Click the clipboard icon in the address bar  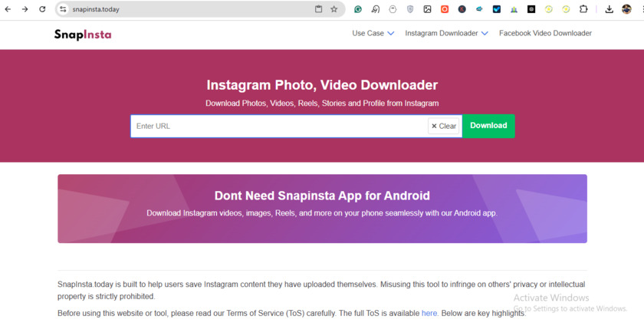(x=318, y=9)
